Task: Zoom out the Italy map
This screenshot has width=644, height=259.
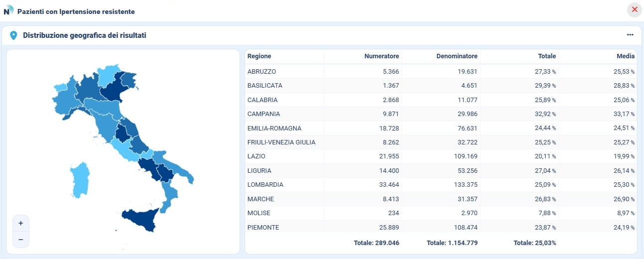Action: [x=21, y=240]
